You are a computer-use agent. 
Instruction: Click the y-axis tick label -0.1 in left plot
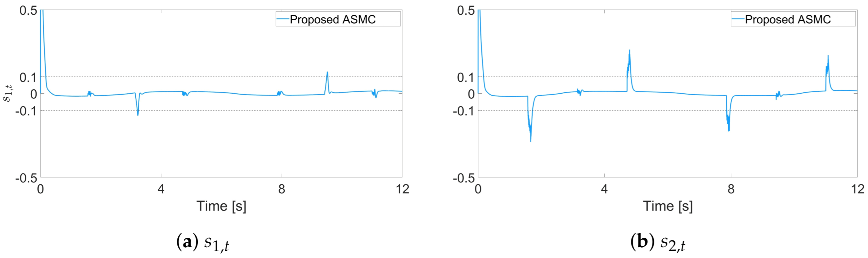[26, 111]
